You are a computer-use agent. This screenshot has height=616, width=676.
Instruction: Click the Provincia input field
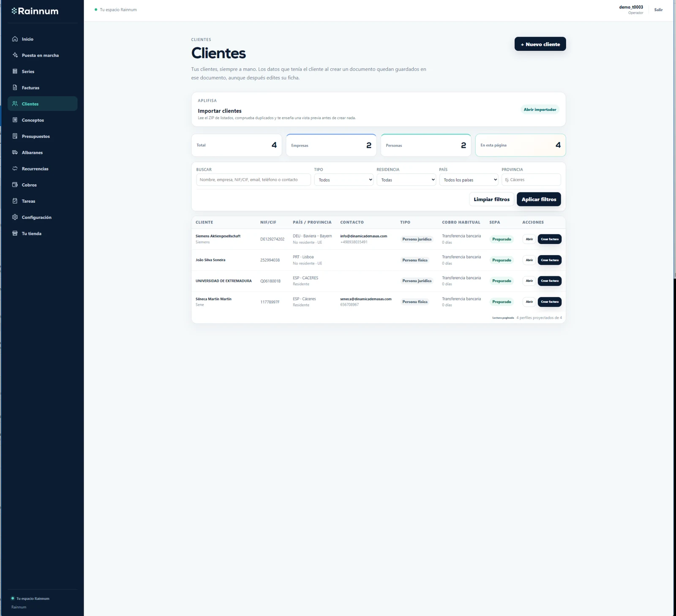531,180
